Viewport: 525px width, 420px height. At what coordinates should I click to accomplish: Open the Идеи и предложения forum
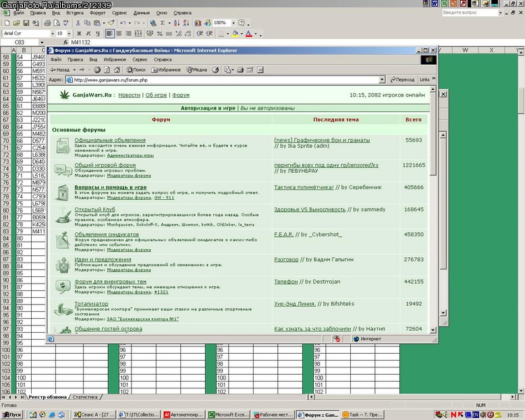(x=103, y=259)
